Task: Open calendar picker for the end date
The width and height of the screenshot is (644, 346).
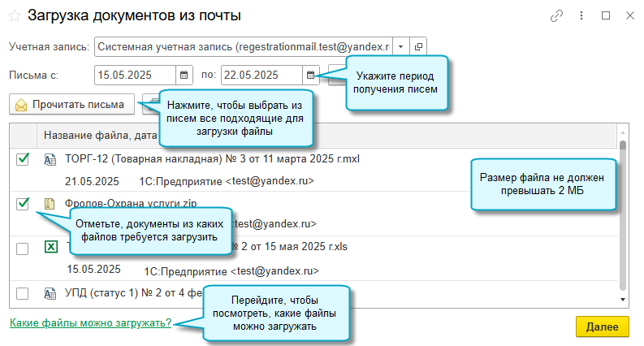Action: 311,75
